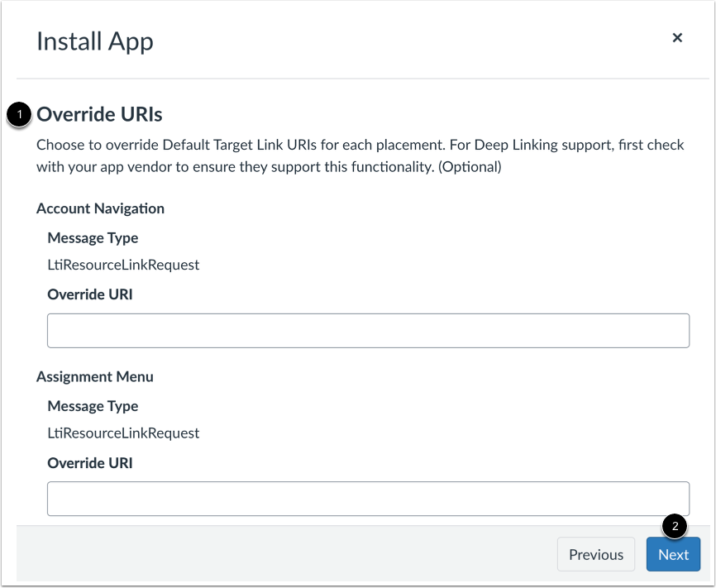The image size is (716, 588).
Task: Click Override URI label under Assignment Menu
Action: (x=89, y=463)
